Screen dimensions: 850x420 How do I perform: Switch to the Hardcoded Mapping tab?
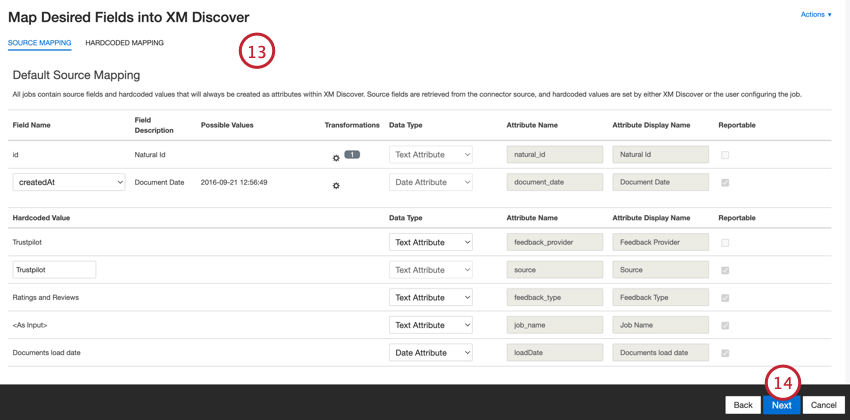tap(124, 43)
